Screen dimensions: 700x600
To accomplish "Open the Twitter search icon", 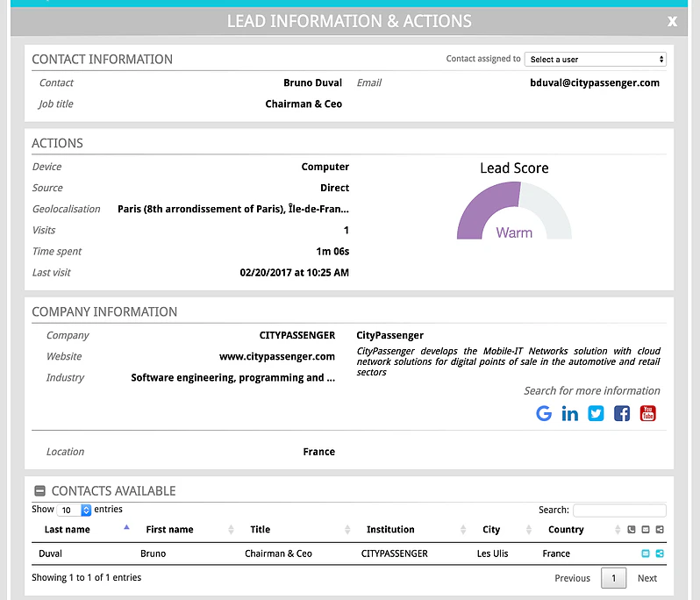I will (x=596, y=413).
